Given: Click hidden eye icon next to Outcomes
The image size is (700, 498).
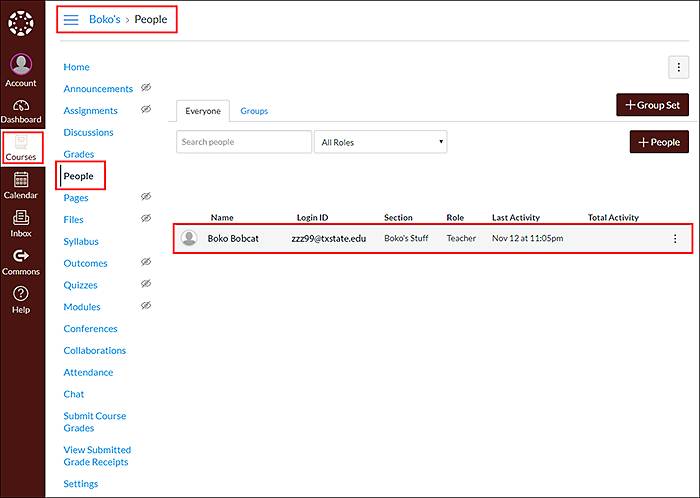Looking at the screenshot, I should click(x=146, y=262).
